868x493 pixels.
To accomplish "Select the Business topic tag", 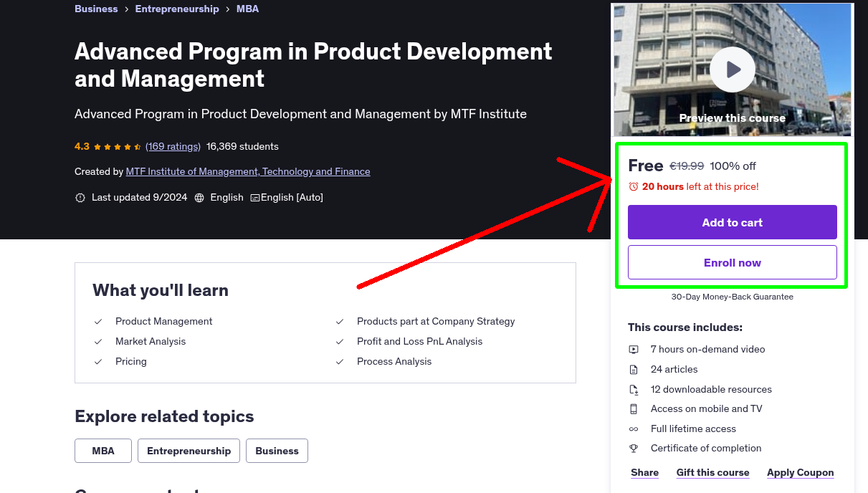I will click(x=277, y=451).
